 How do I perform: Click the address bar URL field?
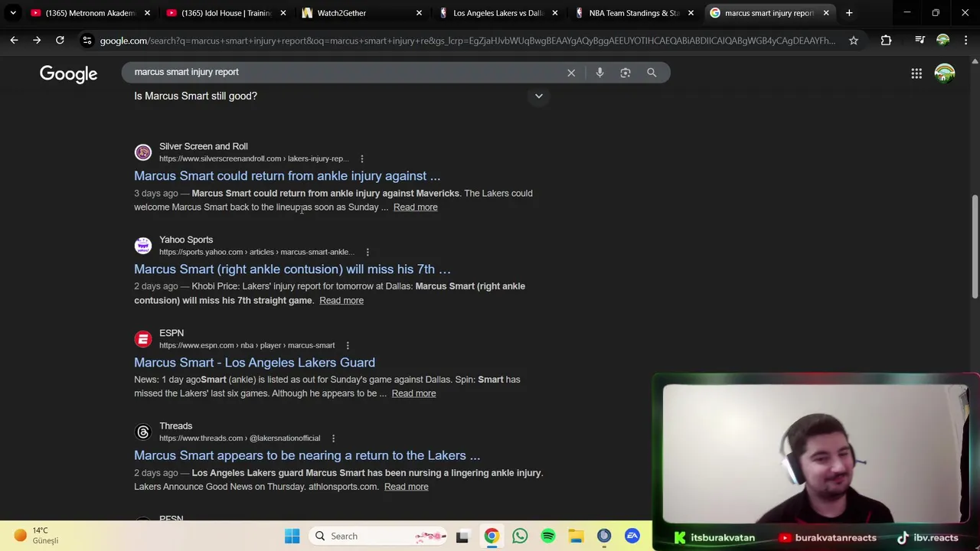click(467, 41)
